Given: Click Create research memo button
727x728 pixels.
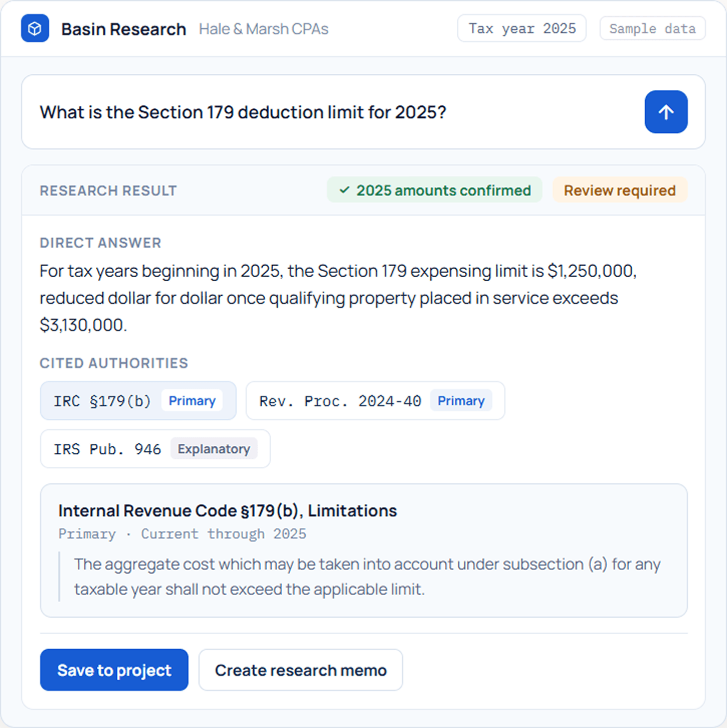Looking at the screenshot, I should (x=301, y=670).
